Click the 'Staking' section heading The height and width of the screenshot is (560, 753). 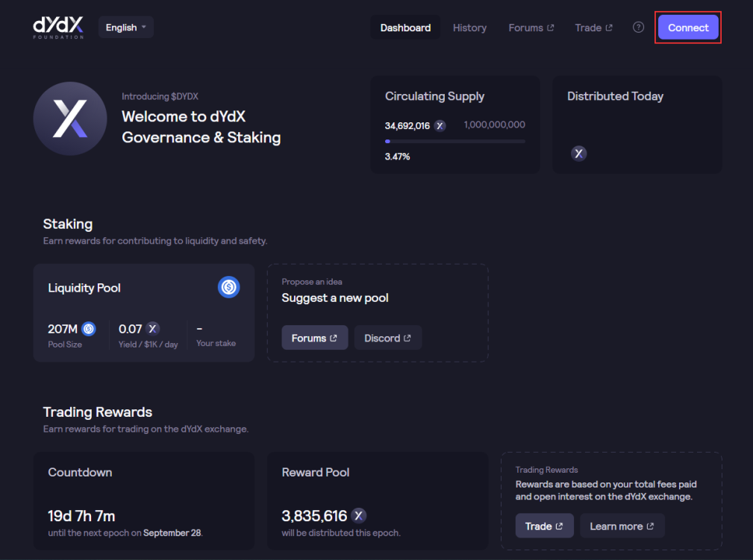[x=68, y=224]
